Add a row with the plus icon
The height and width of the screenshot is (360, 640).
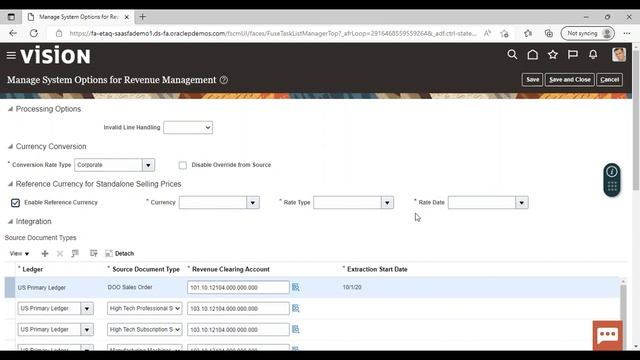pos(45,253)
